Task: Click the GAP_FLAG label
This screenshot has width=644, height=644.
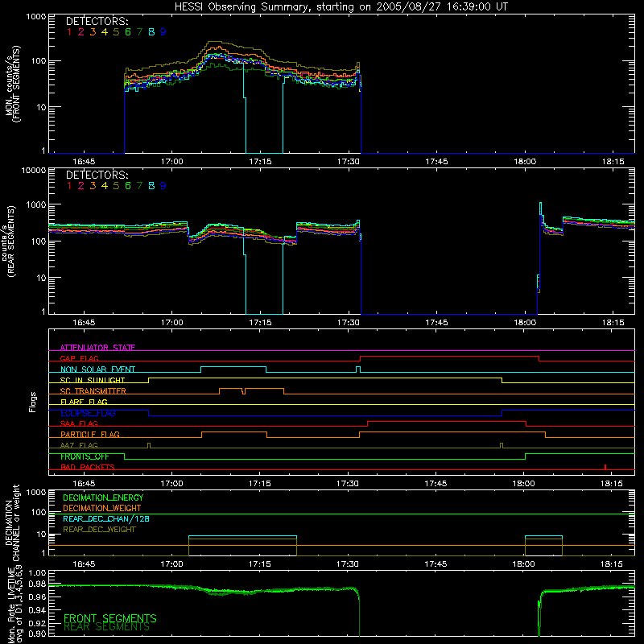Action: click(79, 358)
